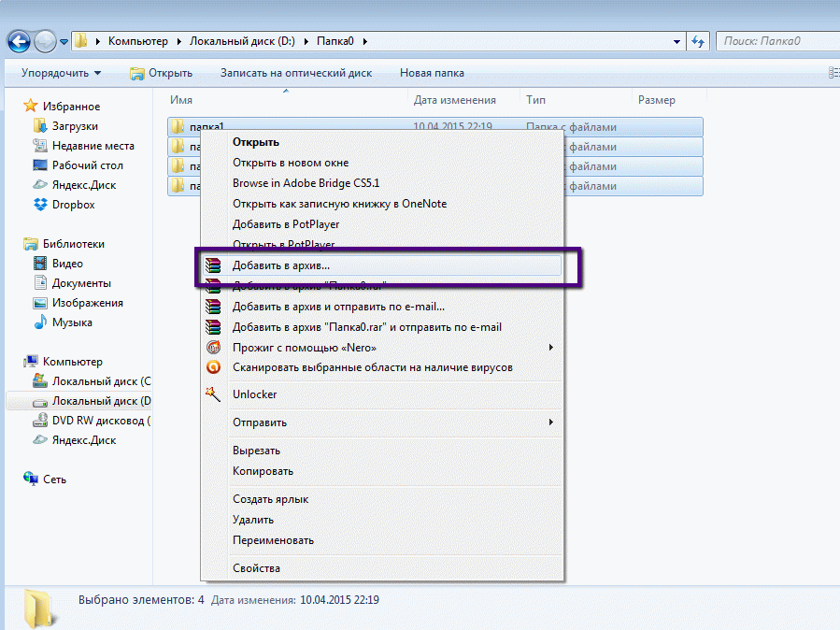Viewport: 840px width, 630px height.
Task: Click the папка1 folder icon in file list
Action: 178,127
